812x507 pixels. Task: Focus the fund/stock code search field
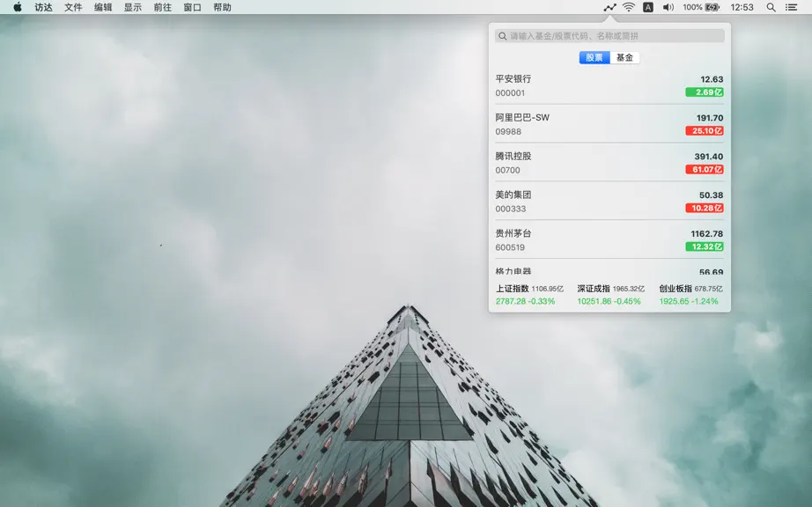609,36
